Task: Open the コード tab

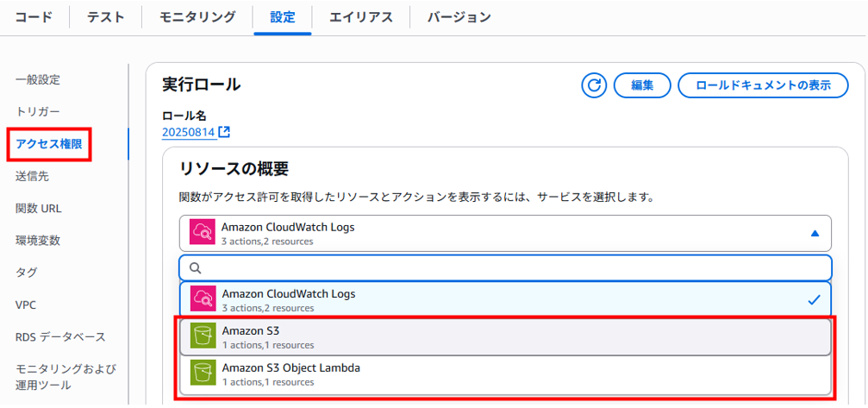Action: (x=34, y=17)
